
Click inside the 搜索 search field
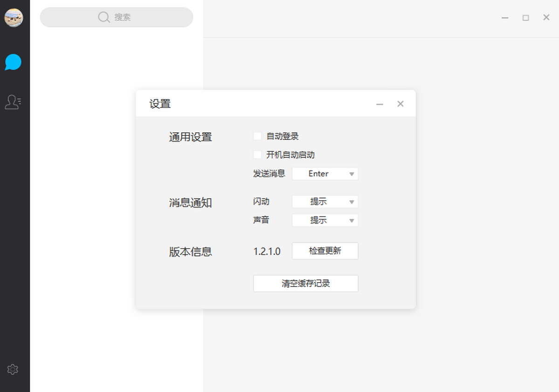click(116, 17)
